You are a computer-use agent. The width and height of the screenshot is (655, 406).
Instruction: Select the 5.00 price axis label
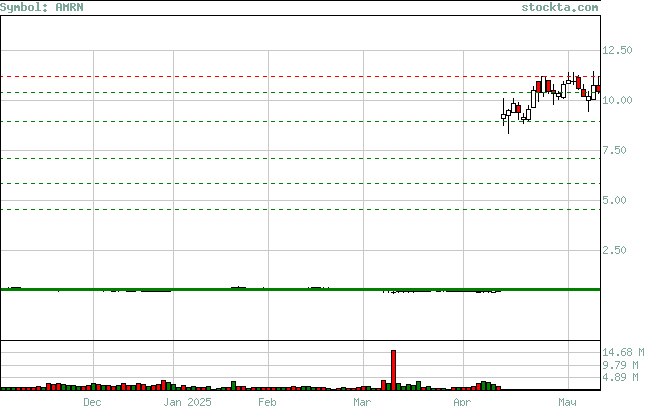tap(614, 200)
